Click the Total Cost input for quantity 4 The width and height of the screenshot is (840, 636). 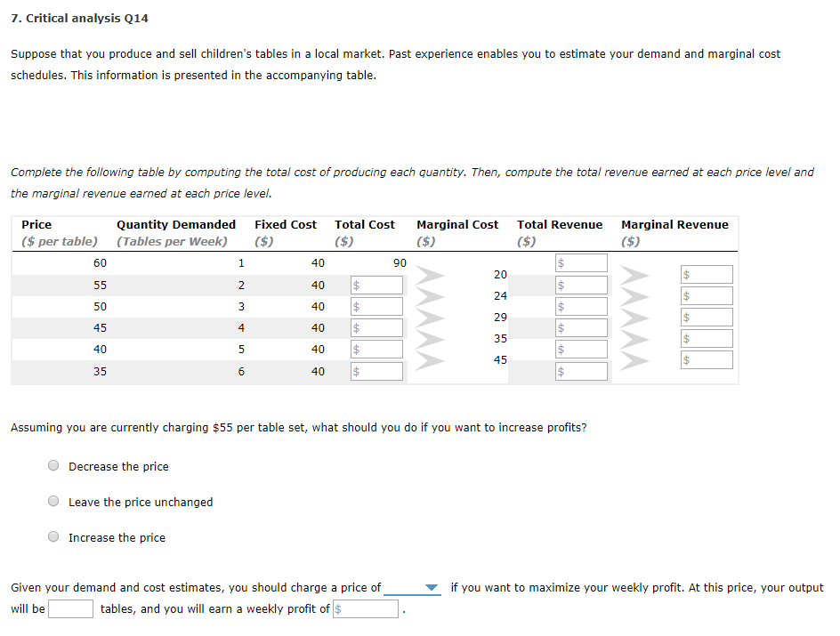tap(376, 327)
